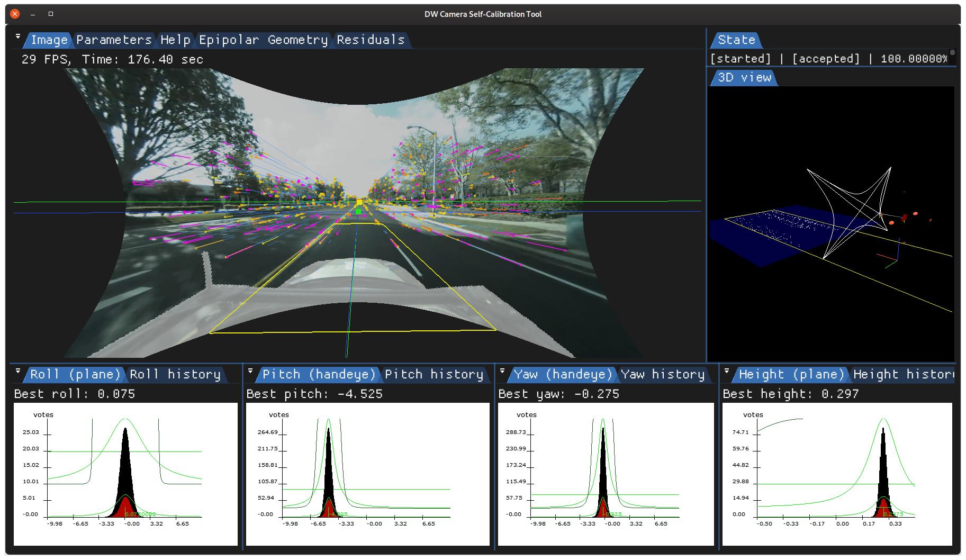Switch to the Parameters tab
Viewport: 966px width, 560px height.
(x=114, y=40)
